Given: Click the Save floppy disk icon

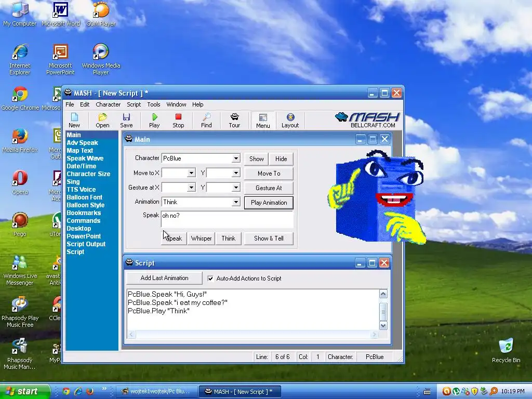Looking at the screenshot, I should pos(126,121).
